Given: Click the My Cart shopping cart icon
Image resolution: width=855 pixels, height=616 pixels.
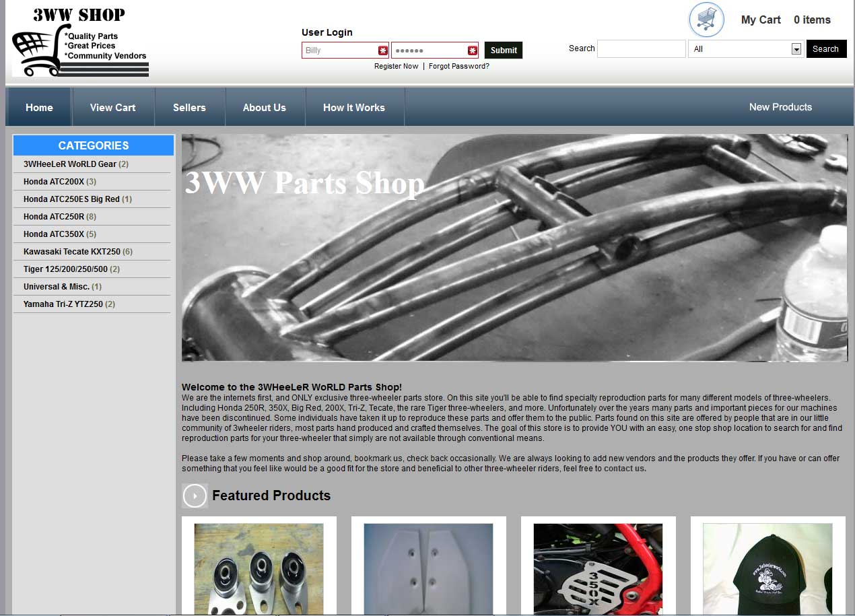Looking at the screenshot, I should [x=706, y=20].
